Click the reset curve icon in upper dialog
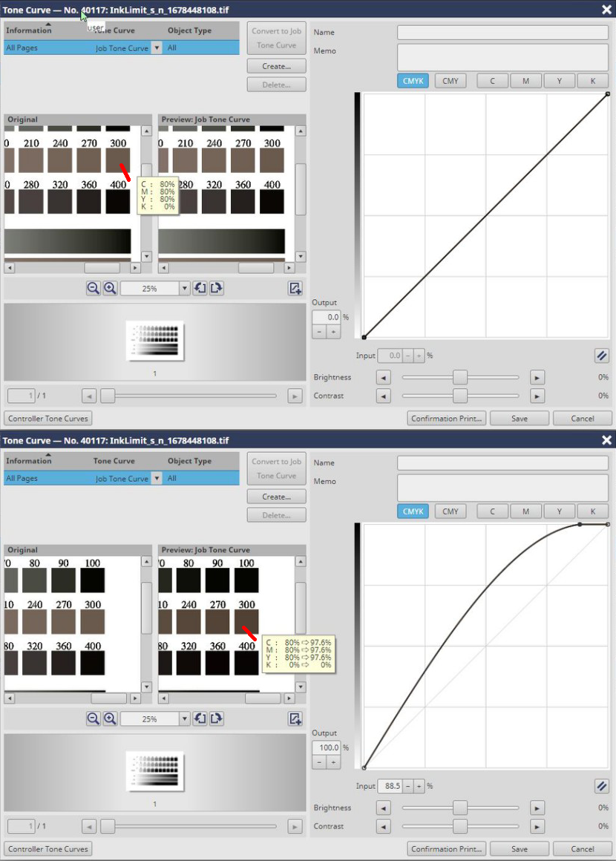616x861 pixels. click(x=601, y=356)
